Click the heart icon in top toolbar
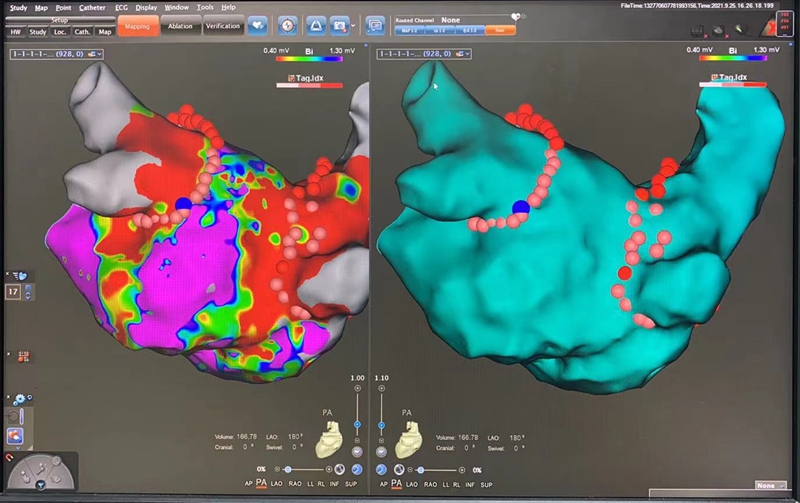 [x=257, y=23]
